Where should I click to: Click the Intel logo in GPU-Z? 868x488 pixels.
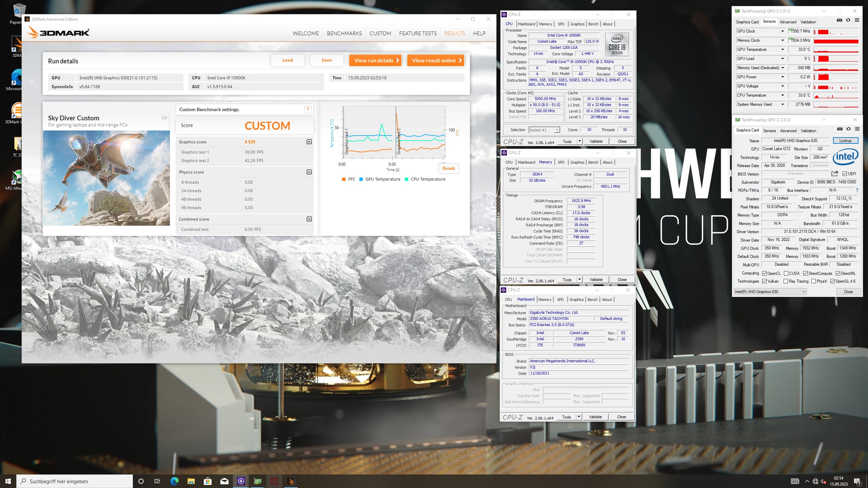[x=846, y=157]
